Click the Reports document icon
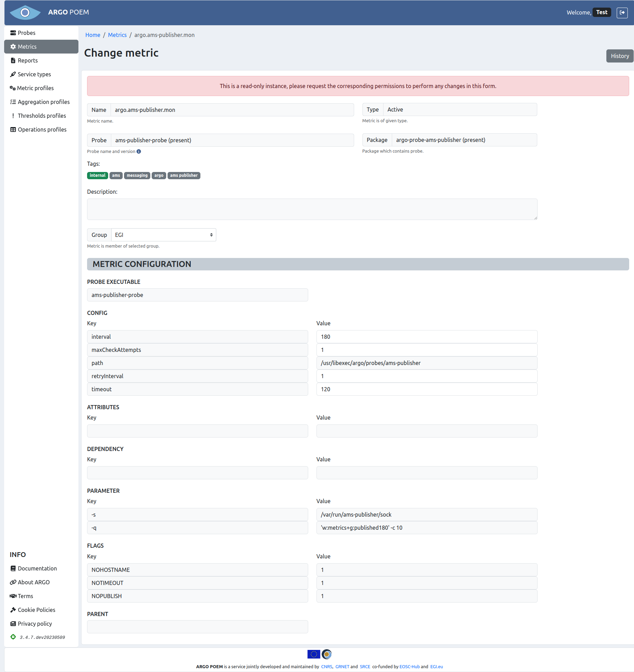 click(13, 60)
